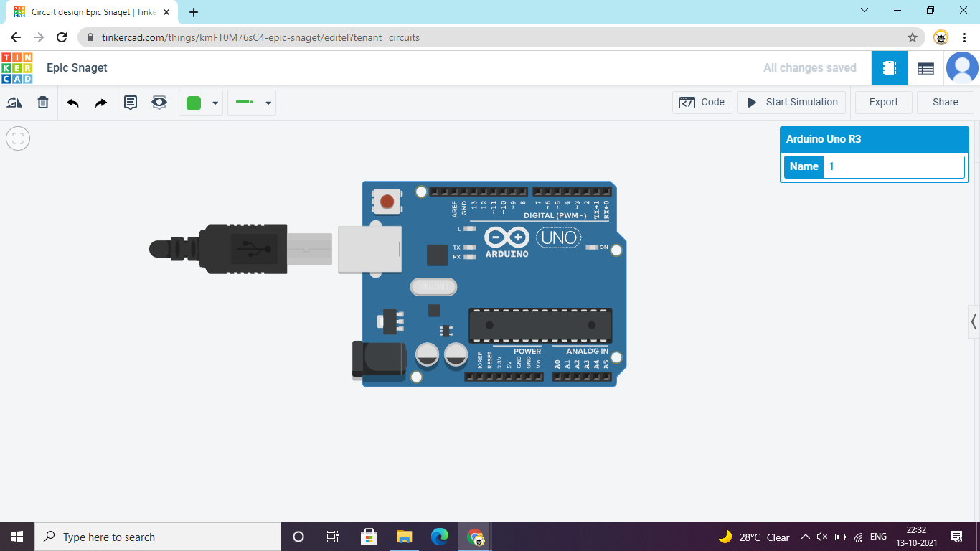Open Wi-Fi network settings icon
The image size is (980, 551).
click(x=858, y=537)
